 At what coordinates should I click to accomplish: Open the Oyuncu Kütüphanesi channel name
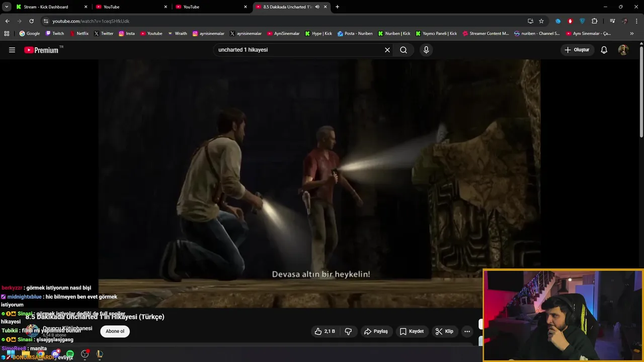[x=67, y=328]
